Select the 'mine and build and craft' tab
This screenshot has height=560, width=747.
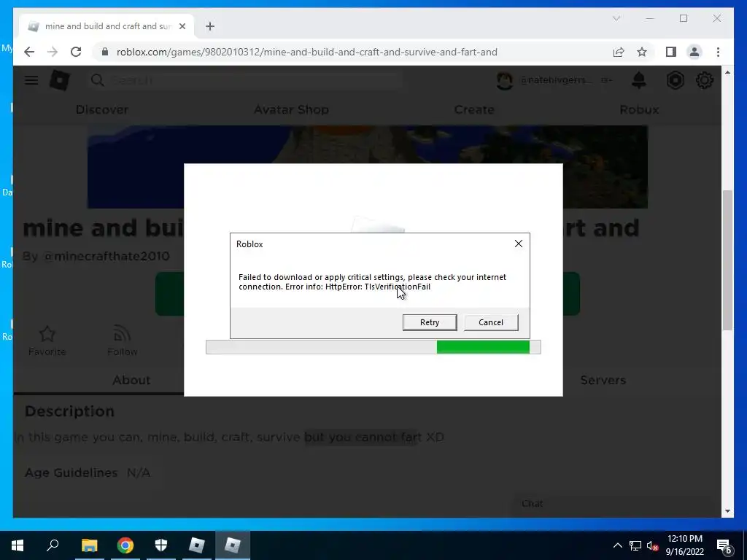tap(107, 26)
